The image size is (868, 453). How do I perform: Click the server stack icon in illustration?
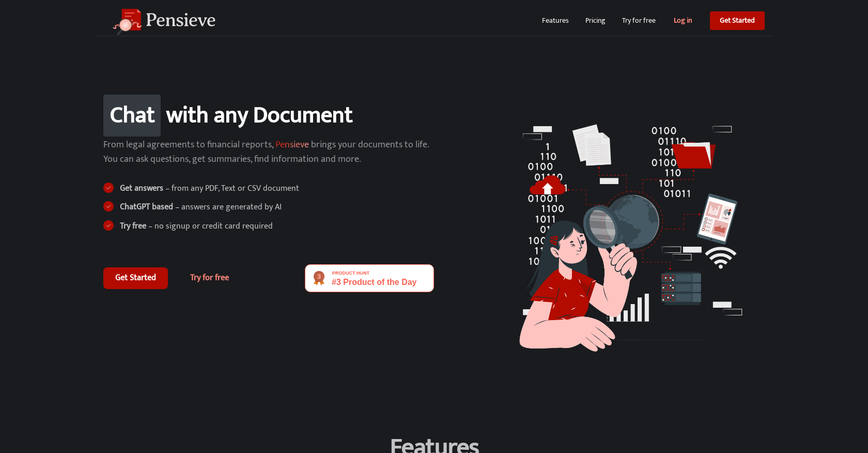pos(681,289)
